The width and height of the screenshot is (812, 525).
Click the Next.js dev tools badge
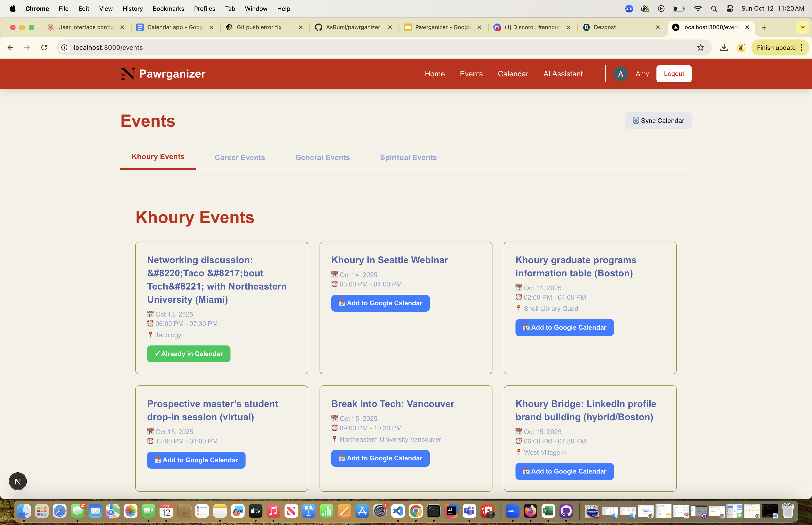18,481
